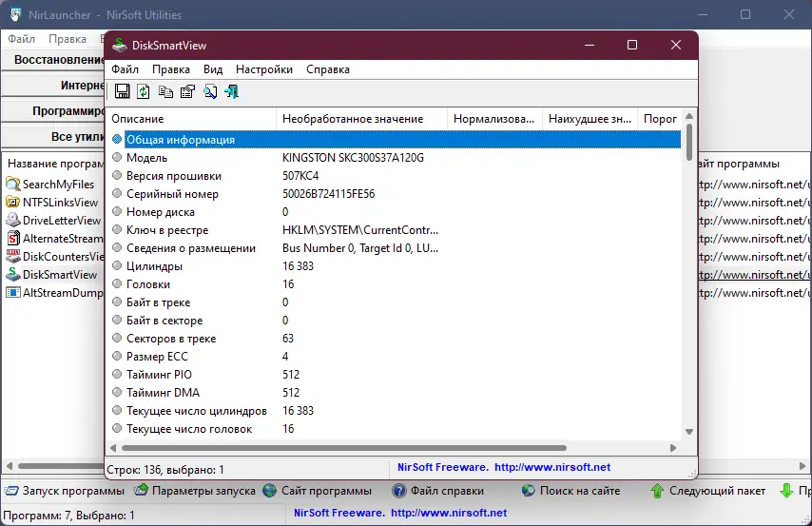This screenshot has height=526, width=812.
Task: Select the Байт в секторе row
Action: pos(395,321)
